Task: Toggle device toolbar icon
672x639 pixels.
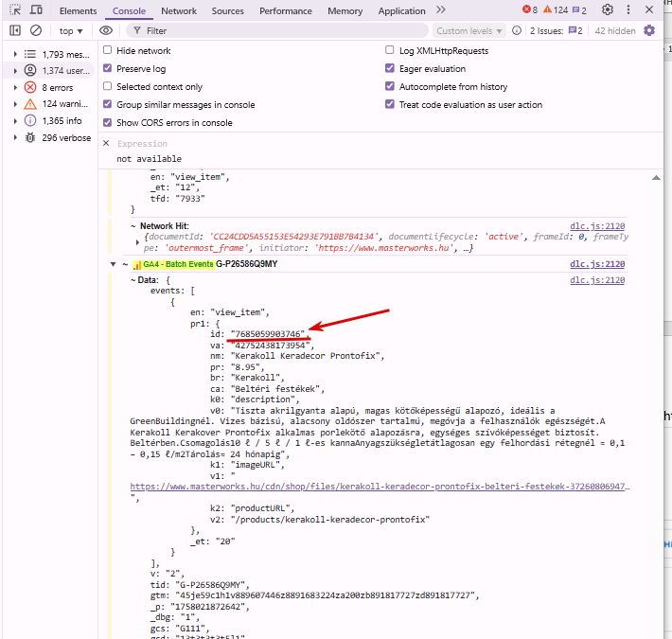Action: 36,9
